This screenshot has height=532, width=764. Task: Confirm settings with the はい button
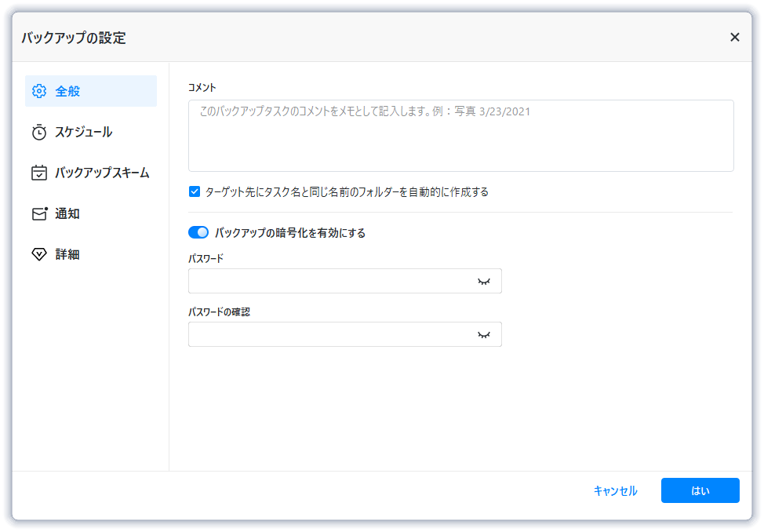coord(700,490)
